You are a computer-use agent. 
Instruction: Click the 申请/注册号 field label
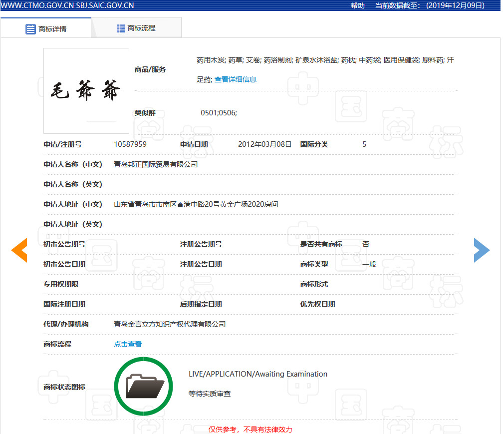[63, 144]
